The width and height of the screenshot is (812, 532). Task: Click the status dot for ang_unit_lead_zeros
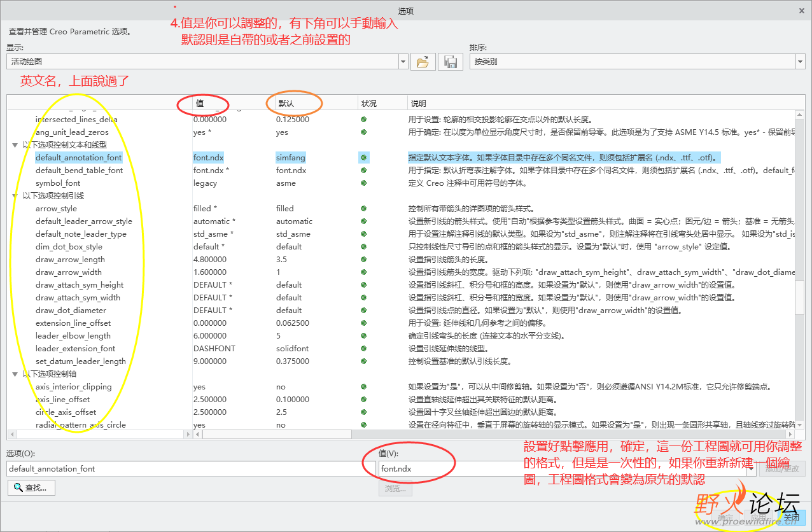(x=363, y=132)
